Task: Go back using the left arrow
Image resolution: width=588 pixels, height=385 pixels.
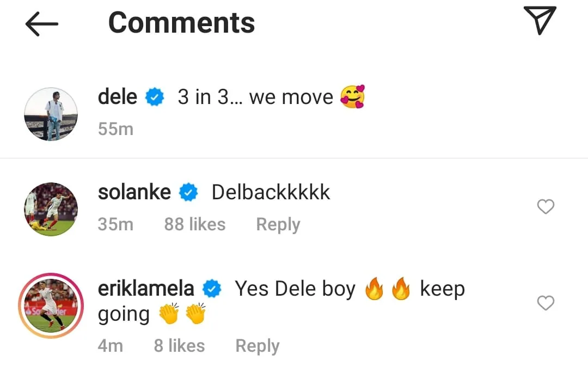Action: click(41, 23)
